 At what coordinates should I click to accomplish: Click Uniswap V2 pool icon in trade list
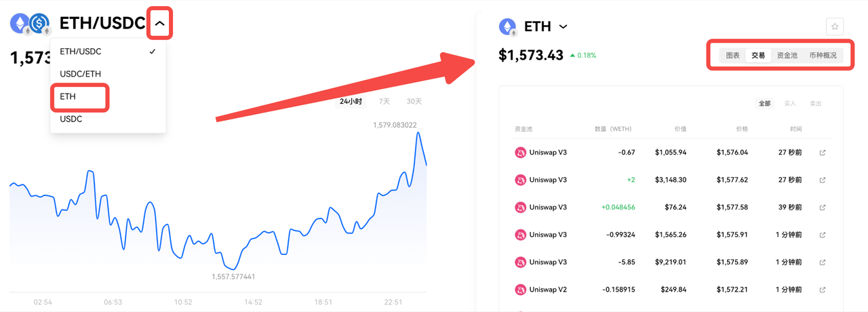pyautogui.click(x=521, y=290)
